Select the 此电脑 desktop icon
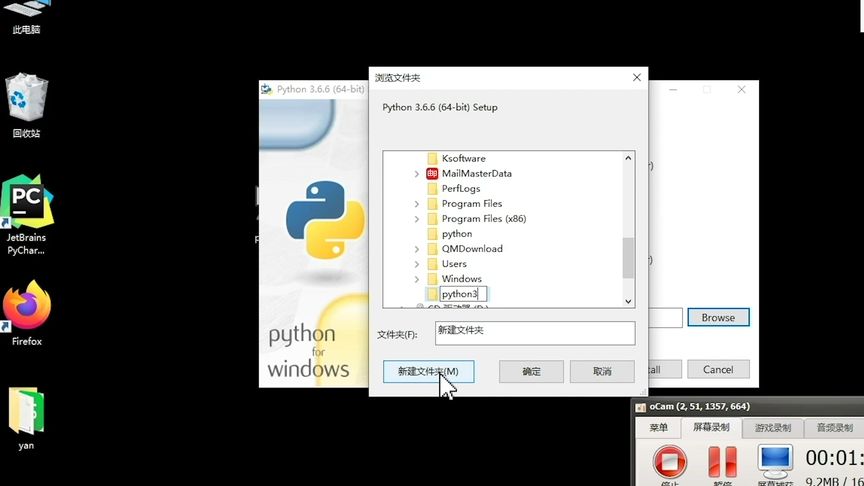The image size is (864, 486). [x=26, y=17]
